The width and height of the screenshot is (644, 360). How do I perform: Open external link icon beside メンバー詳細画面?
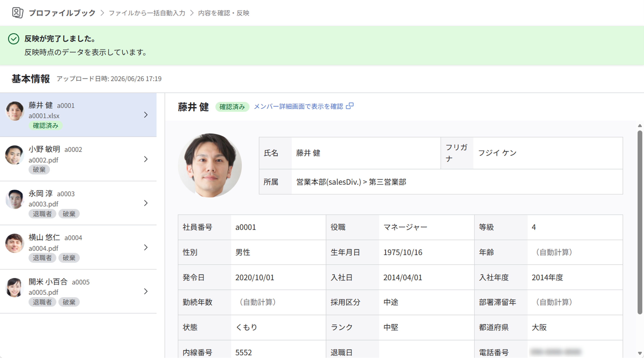350,106
